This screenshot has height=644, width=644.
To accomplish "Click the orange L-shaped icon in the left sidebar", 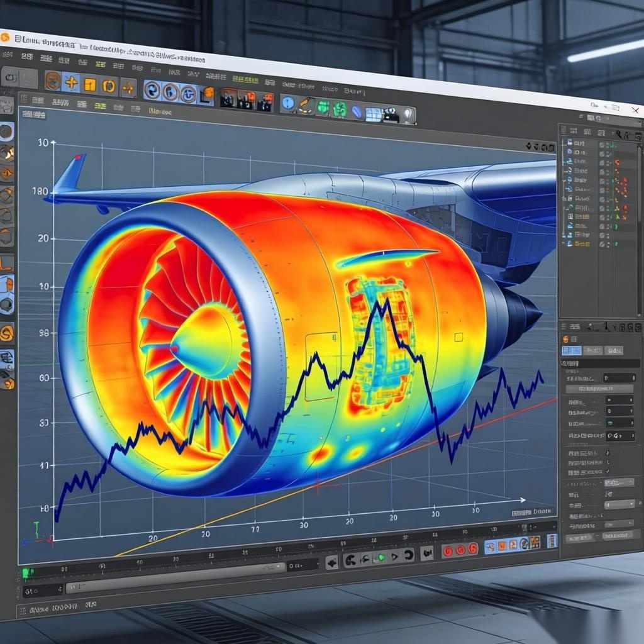I will (6, 263).
